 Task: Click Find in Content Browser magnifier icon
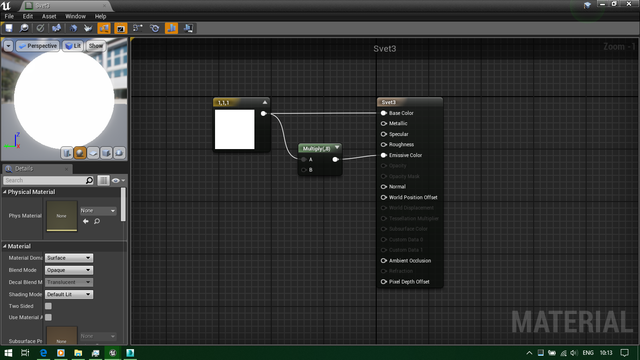tap(24, 28)
